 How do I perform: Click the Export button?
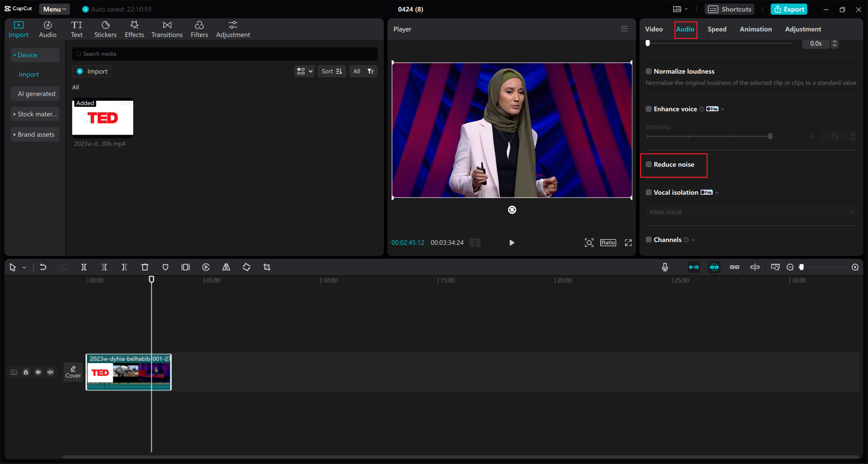(789, 9)
